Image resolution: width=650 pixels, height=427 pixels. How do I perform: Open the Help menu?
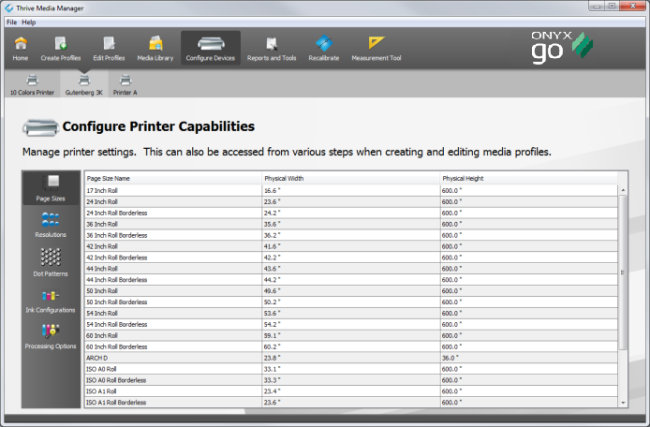[29, 21]
